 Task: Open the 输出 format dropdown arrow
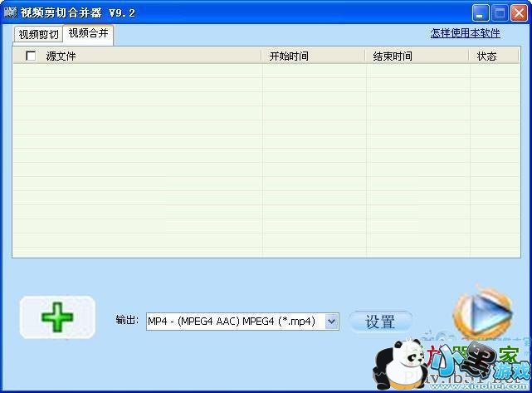[331, 322]
